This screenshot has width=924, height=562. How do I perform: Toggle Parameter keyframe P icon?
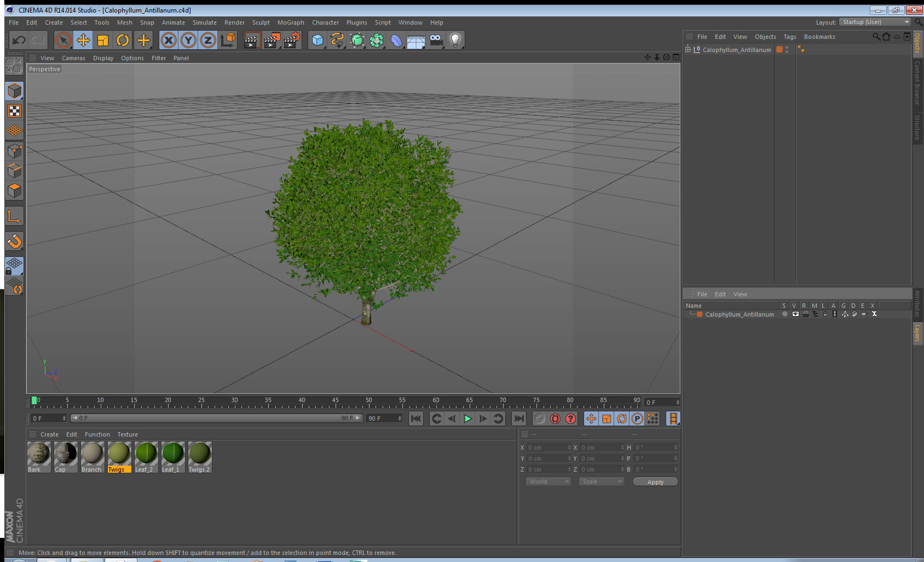point(637,418)
